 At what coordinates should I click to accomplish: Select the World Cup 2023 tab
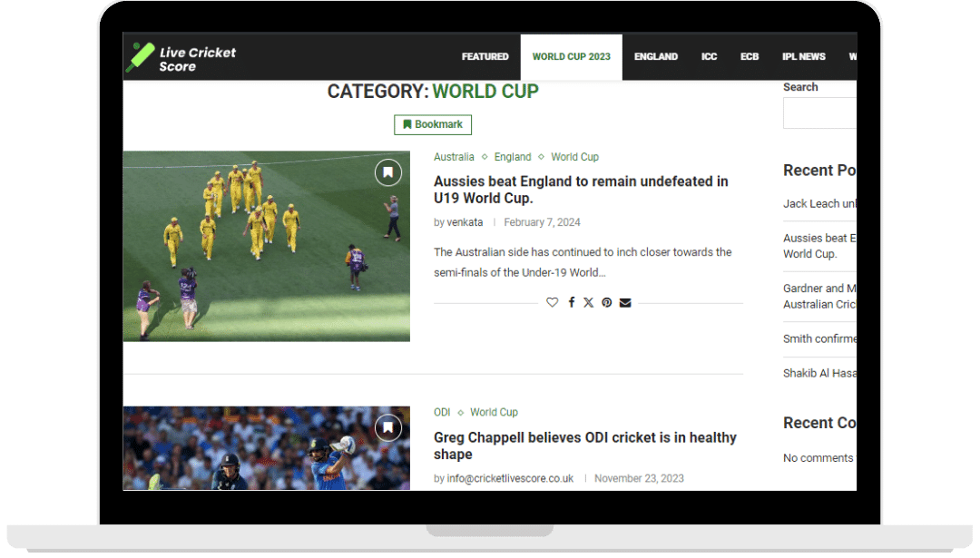(x=571, y=56)
